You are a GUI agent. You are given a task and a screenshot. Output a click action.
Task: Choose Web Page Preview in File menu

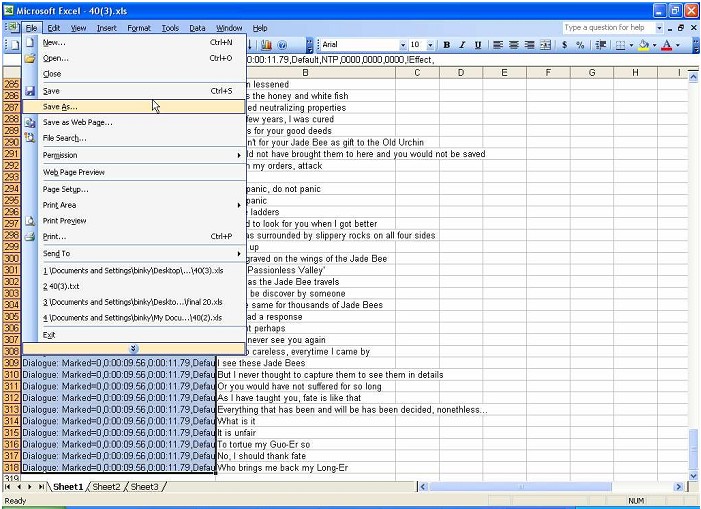pyautogui.click(x=133, y=172)
